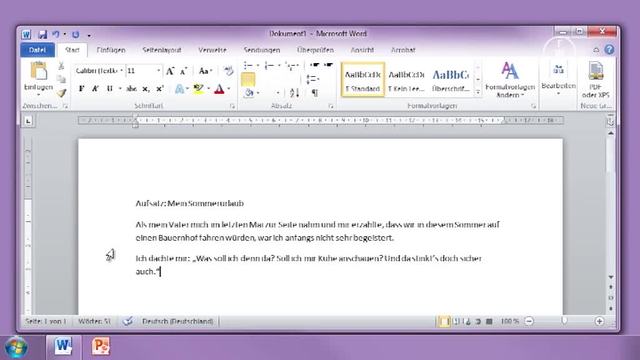Image resolution: width=640 pixels, height=360 pixels.
Task: Undo last action in quick access toolbar
Action: [x=56, y=35]
